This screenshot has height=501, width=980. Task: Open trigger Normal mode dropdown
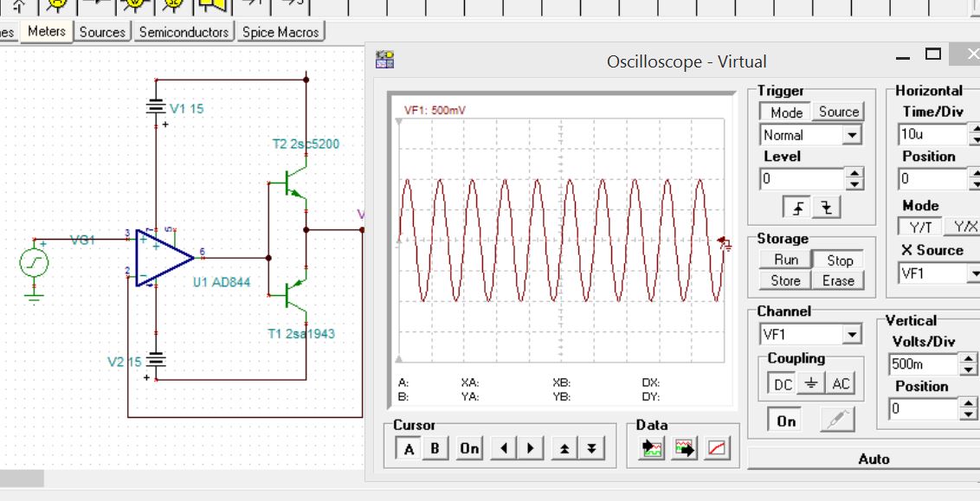[x=851, y=135]
